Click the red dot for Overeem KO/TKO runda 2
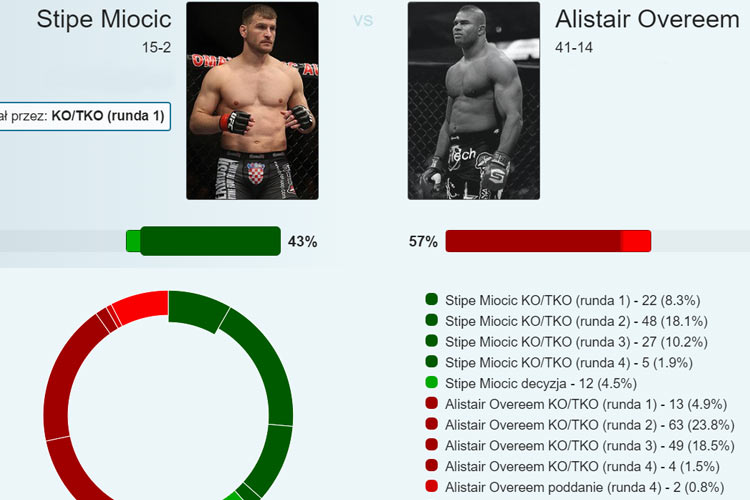Viewport: 750px width, 500px height. (x=431, y=423)
